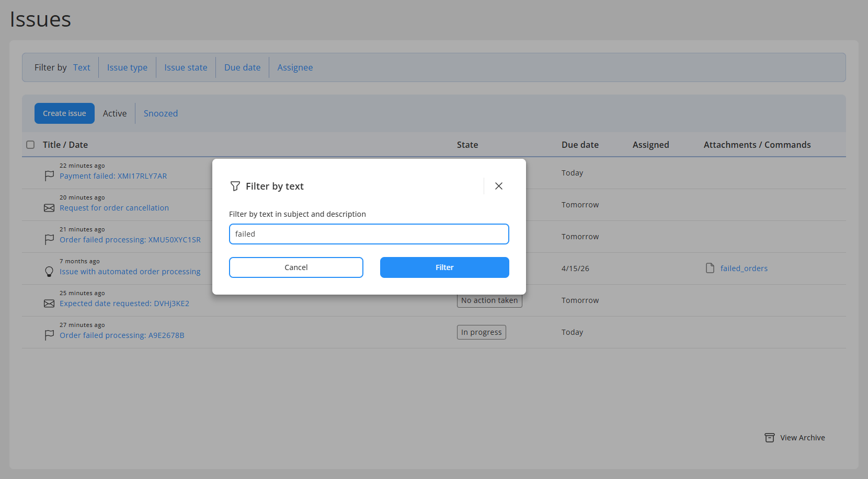Open the Due date filter

(x=242, y=67)
